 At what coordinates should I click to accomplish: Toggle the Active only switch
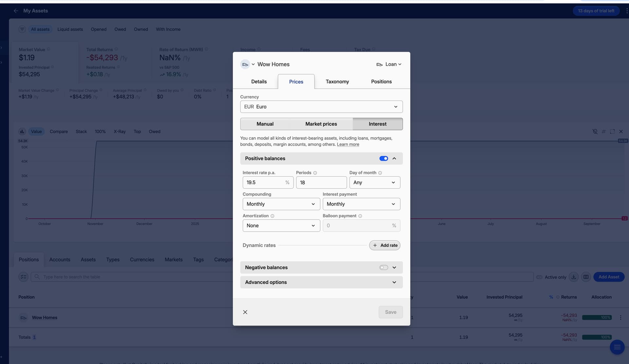click(x=539, y=277)
